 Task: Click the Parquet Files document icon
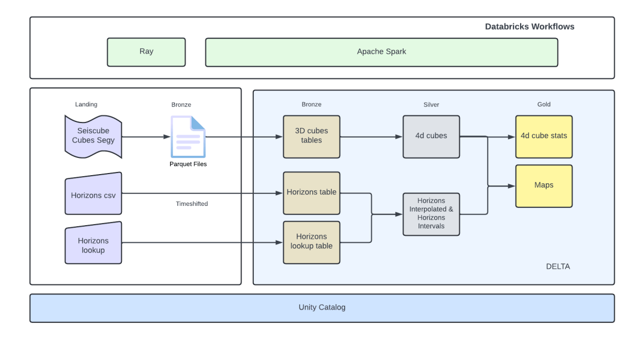coord(188,136)
